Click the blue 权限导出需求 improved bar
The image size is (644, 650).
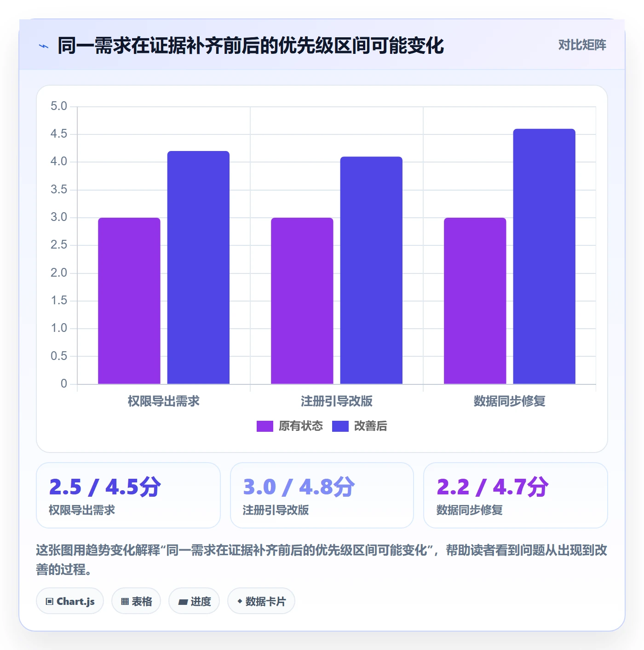click(198, 267)
